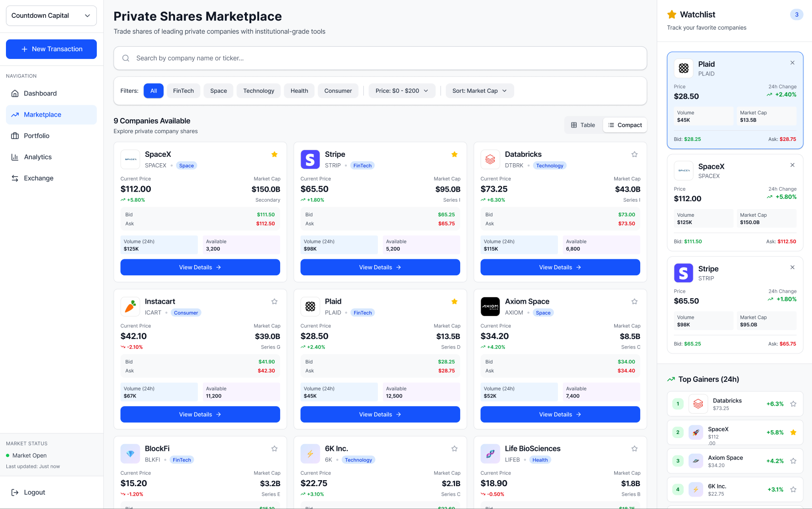Open the Analytics section
This screenshot has height=509, width=812.
[37, 157]
